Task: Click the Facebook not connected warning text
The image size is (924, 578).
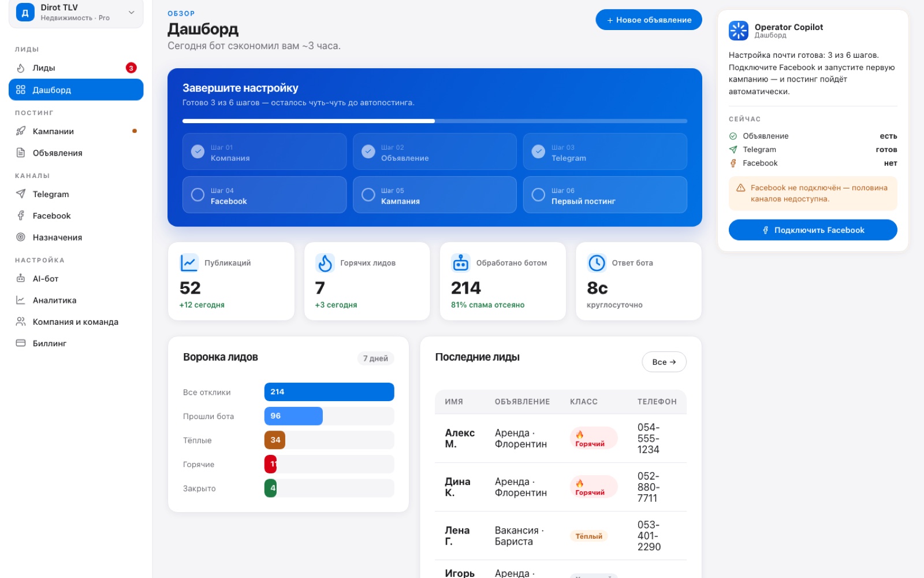Action: [x=819, y=194]
